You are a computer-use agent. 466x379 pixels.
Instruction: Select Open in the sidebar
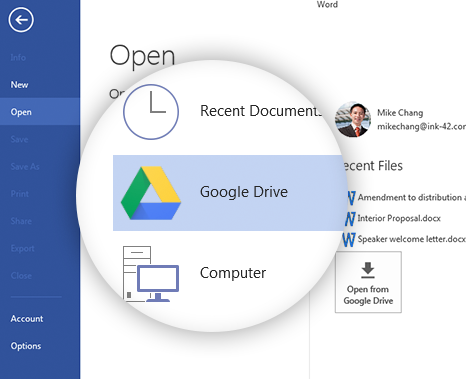coord(40,112)
